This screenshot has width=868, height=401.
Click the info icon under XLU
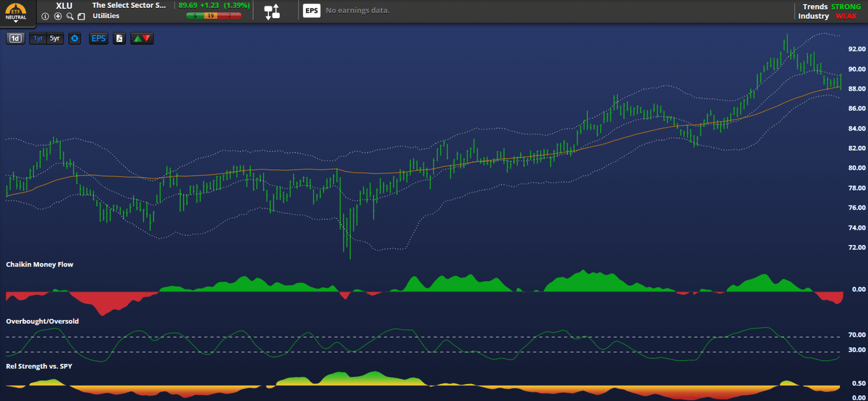pos(46,16)
